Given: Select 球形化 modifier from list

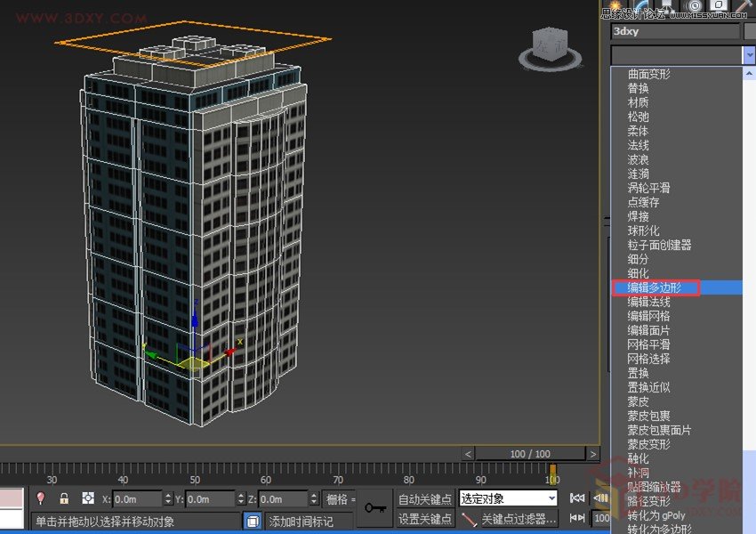Looking at the screenshot, I should [643, 231].
